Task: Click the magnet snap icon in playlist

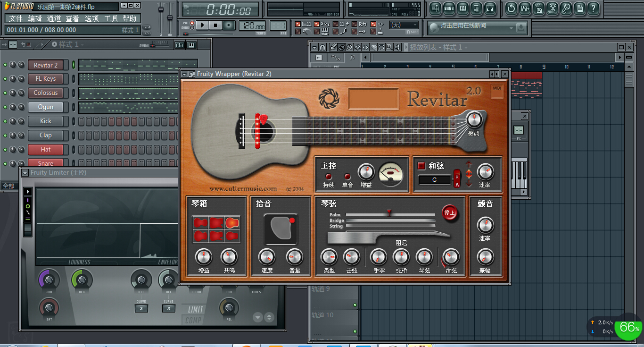Action: click(322, 47)
